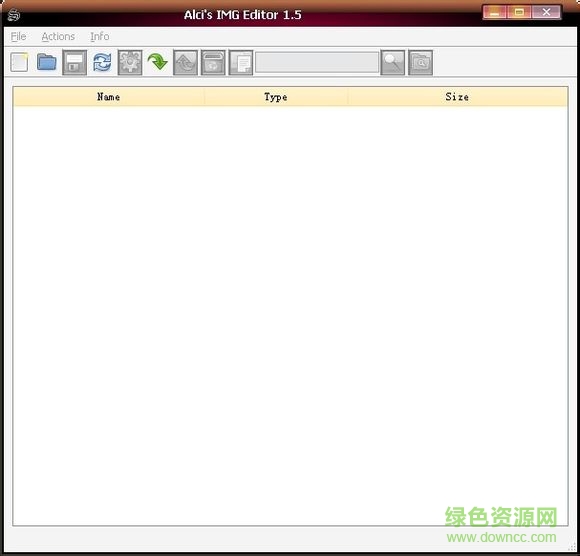The width and height of the screenshot is (580, 556).
Task: Click the magnifying glass search icon
Action: pyautogui.click(x=392, y=62)
